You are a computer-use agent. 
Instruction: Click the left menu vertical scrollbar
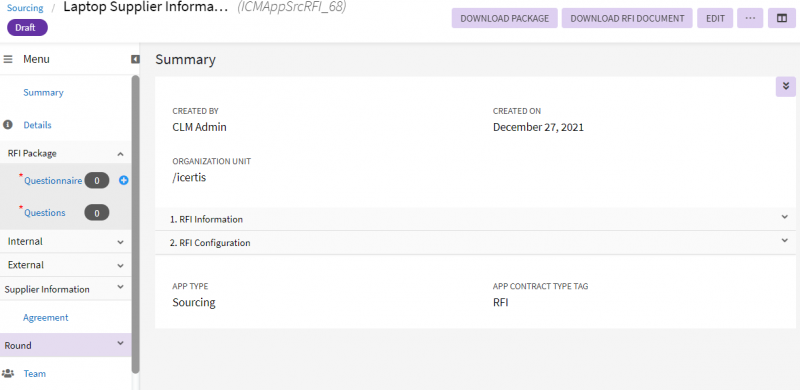[x=135, y=225]
